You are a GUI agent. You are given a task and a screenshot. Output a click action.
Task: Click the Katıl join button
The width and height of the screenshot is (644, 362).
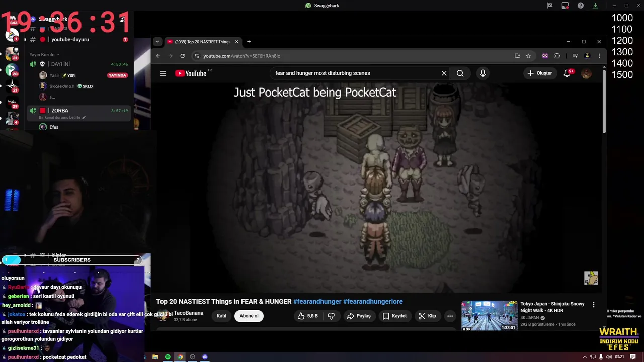point(221,316)
